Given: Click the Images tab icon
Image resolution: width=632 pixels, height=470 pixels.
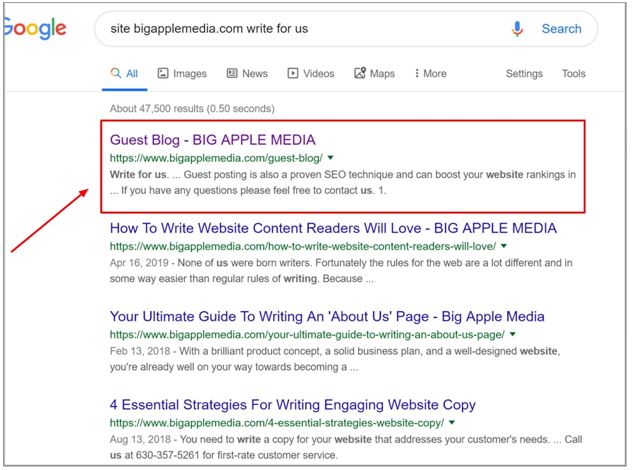Looking at the screenshot, I should 162,74.
